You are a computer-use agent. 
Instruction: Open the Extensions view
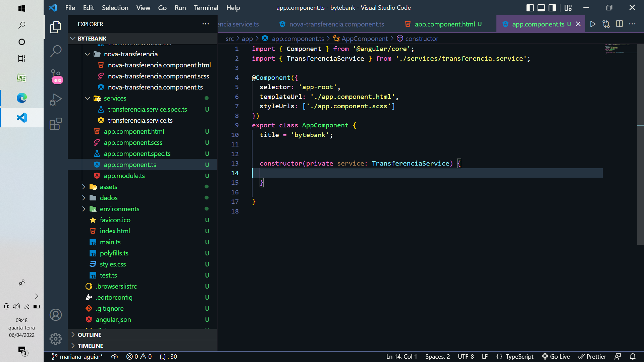coord(56,124)
